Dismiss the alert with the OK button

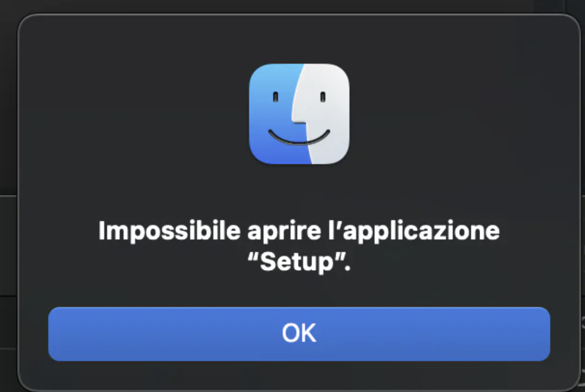pyautogui.click(x=299, y=334)
